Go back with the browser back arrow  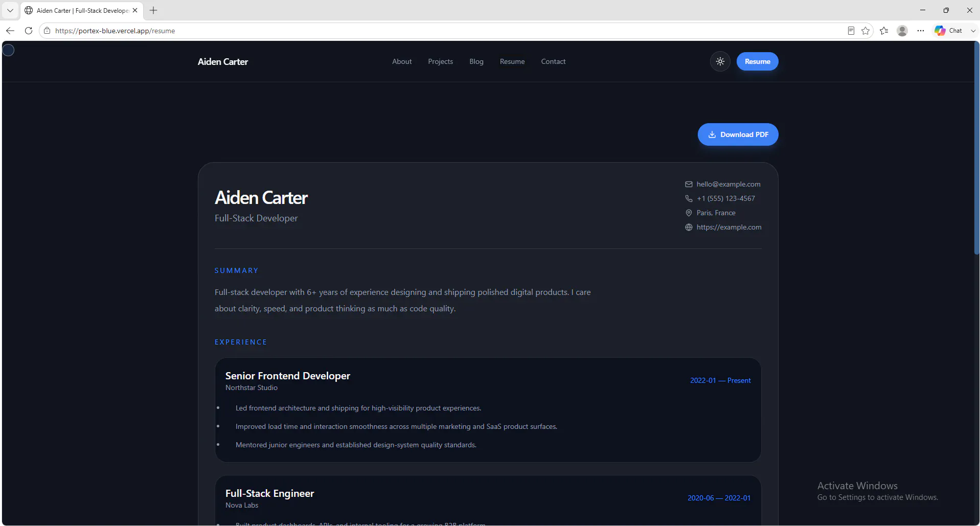pyautogui.click(x=10, y=31)
